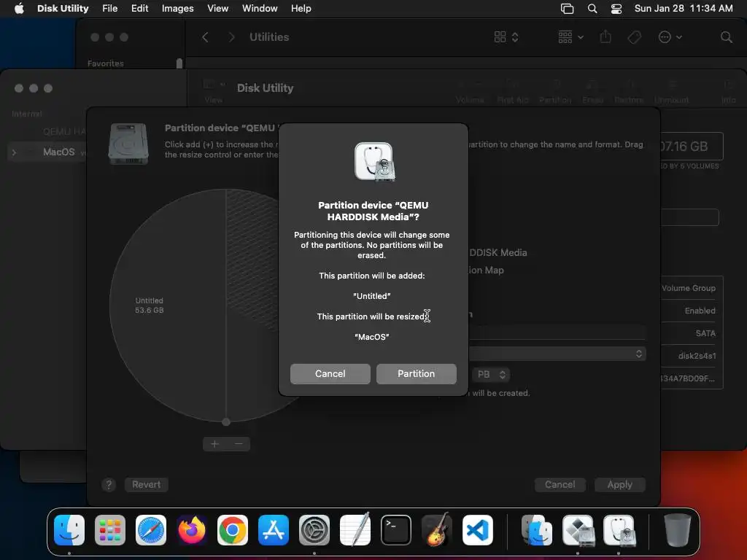This screenshot has height=560, width=747.
Task: Go back in Finder Utilities window
Action: click(x=205, y=37)
